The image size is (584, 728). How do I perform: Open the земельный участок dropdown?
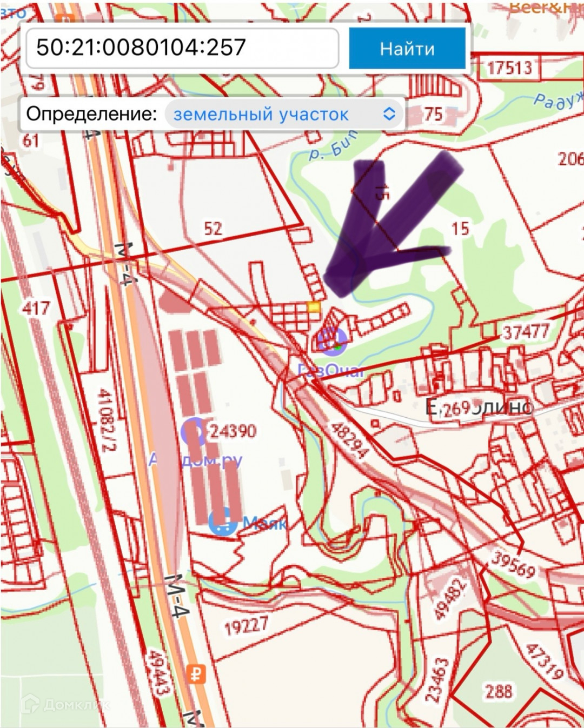click(x=284, y=114)
